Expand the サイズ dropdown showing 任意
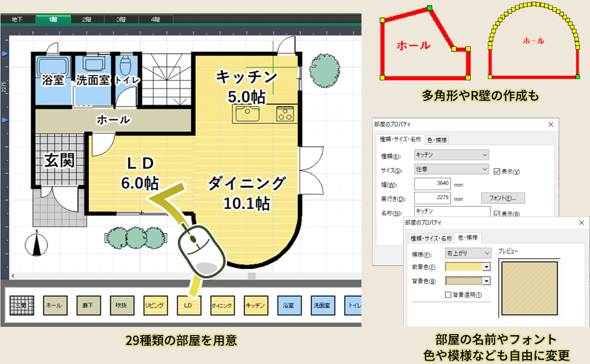The height and width of the screenshot is (364, 590). tap(451, 169)
